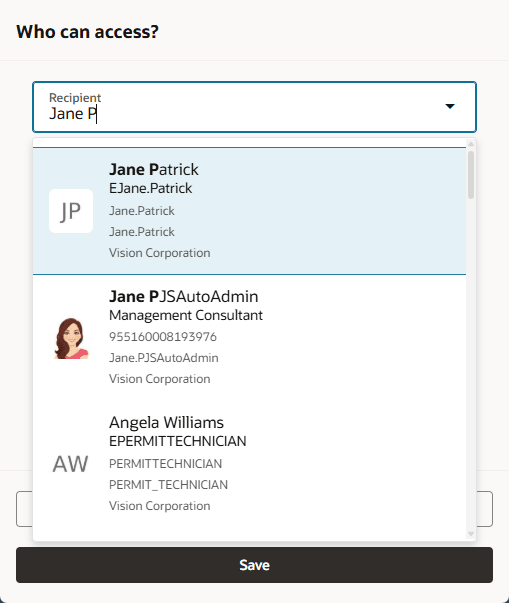Choose the Jane PJSAutoAdmin suggestion
This screenshot has width=509, height=603.
pyautogui.click(x=250, y=338)
